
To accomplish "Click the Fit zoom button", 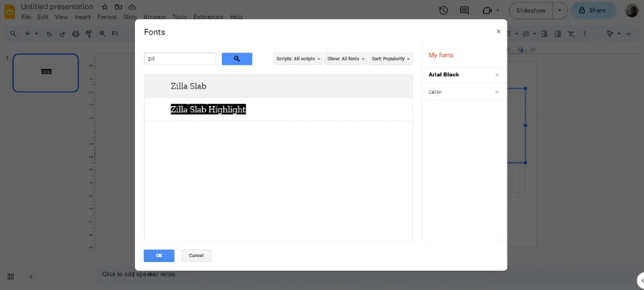I will [115, 34].
